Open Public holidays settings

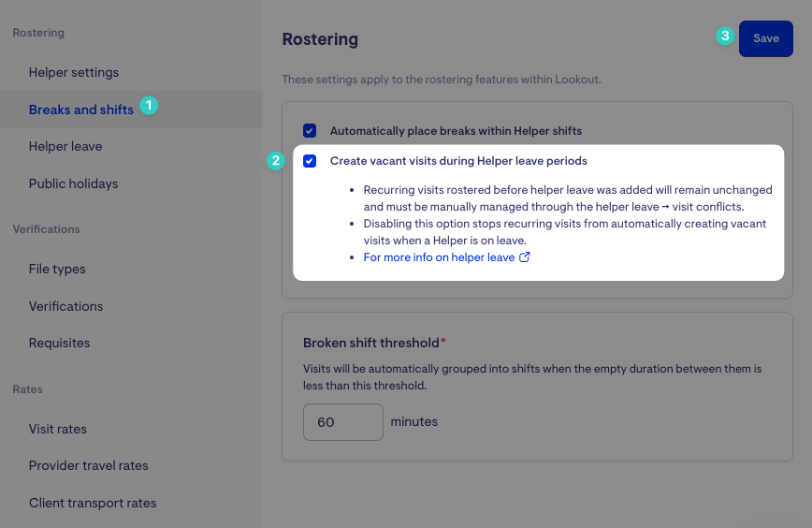(x=74, y=183)
